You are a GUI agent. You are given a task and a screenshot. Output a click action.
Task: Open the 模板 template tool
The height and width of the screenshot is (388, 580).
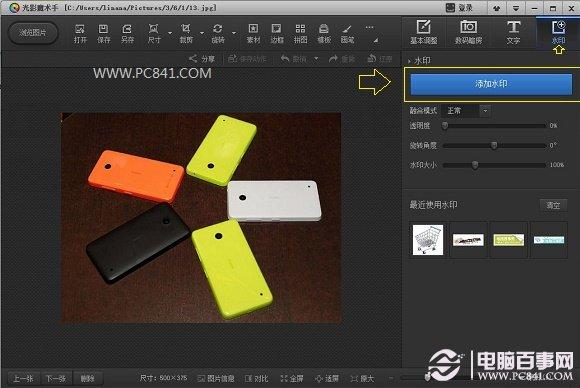(x=324, y=34)
